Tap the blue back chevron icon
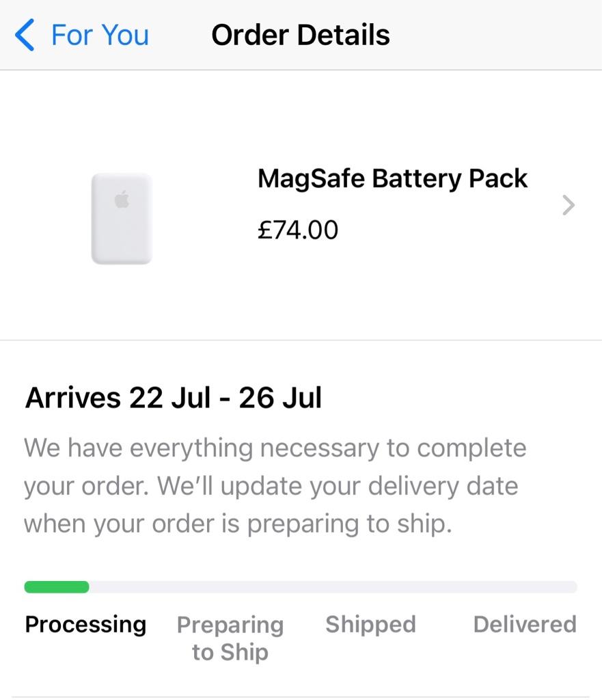Screen dimensions: 602x700 (x=25, y=35)
